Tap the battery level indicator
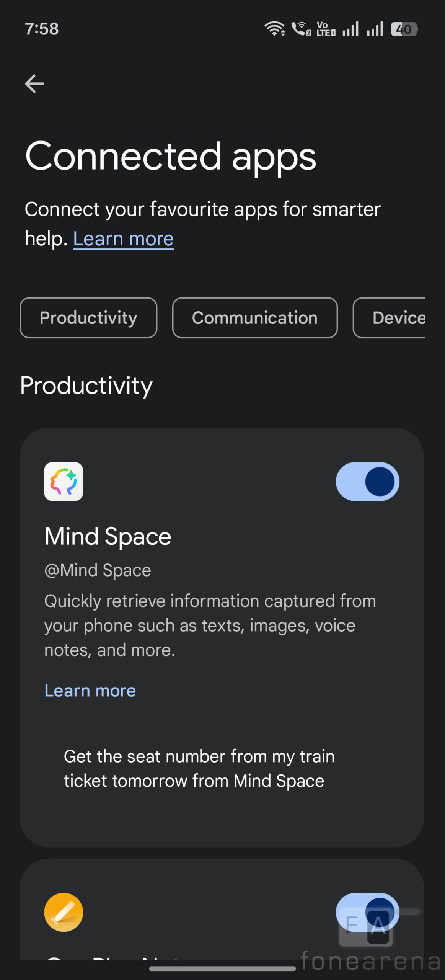 (x=404, y=29)
